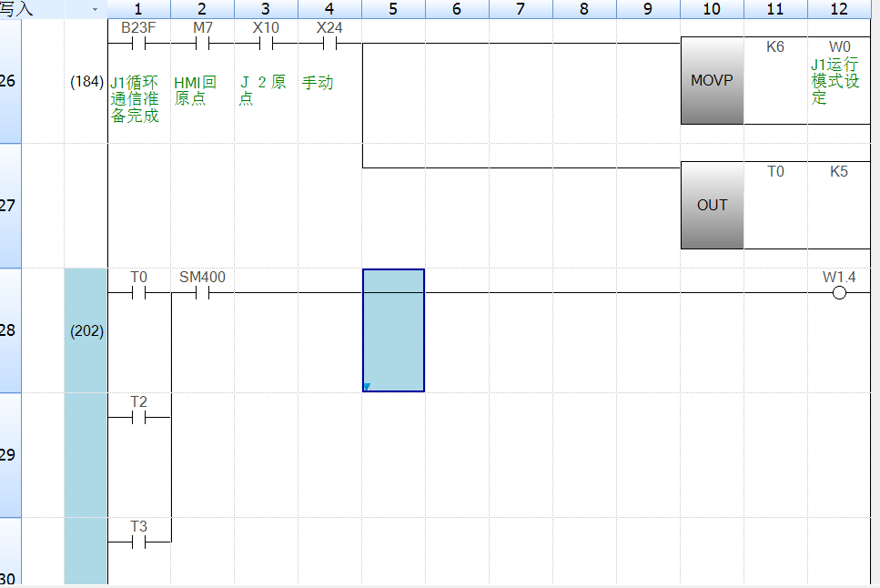Click the X24 manual mode contact
Viewport: 880px width, 588px height.
329,43
